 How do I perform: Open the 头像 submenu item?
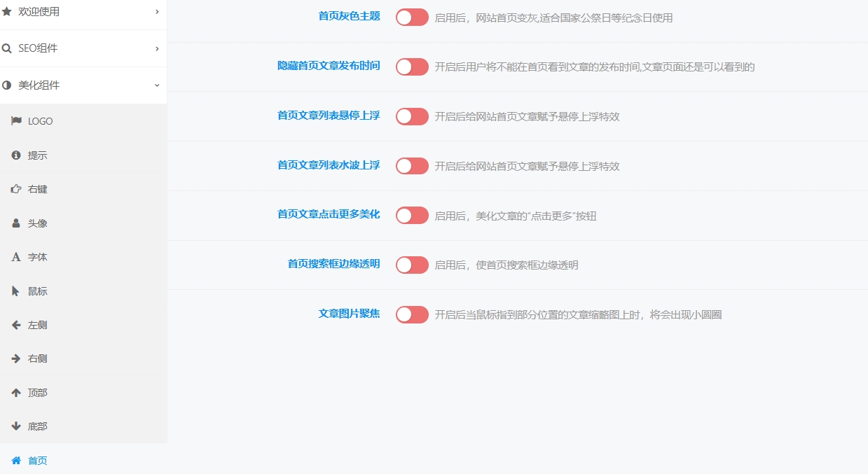tap(83, 223)
